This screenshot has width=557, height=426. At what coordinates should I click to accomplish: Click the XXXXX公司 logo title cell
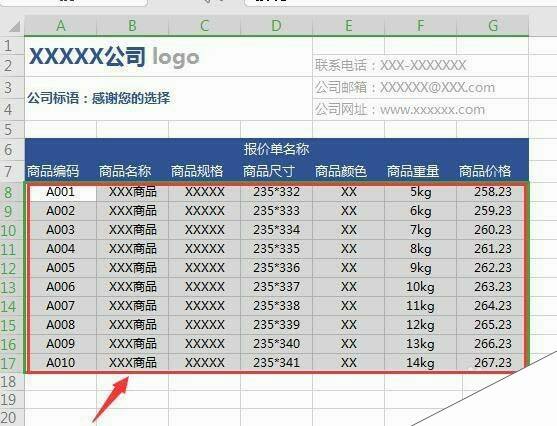[x=168, y=56]
